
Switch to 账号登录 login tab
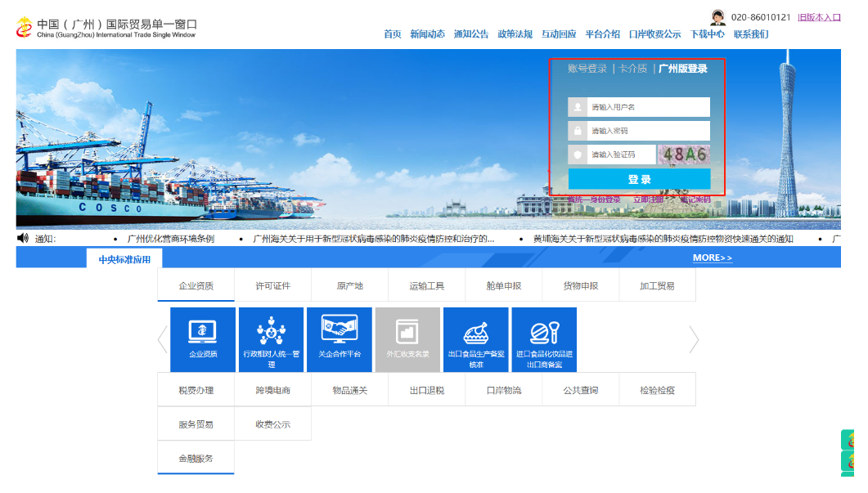(587, 69)
